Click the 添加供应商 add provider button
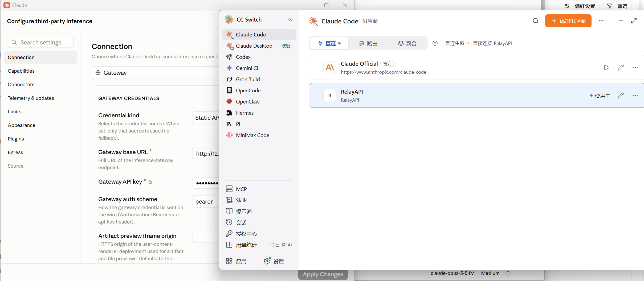This screenshot has width=644, height=281. [x=568, y=21]
